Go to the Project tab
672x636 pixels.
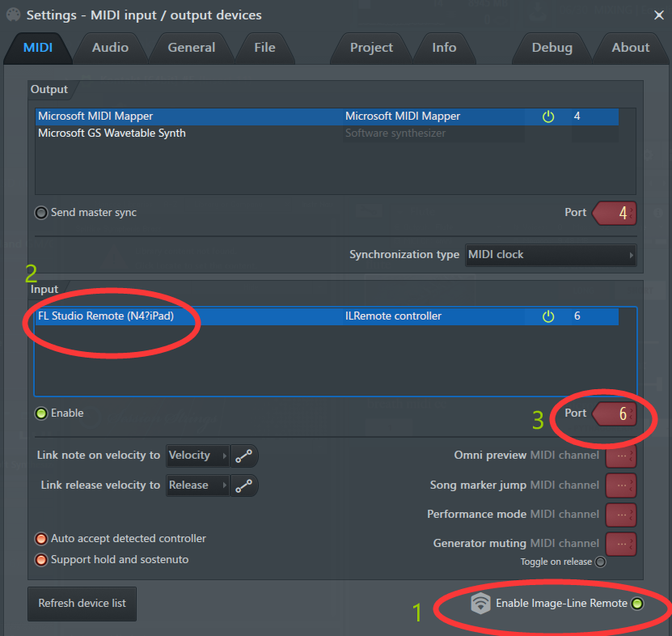[x=371, y=48]
